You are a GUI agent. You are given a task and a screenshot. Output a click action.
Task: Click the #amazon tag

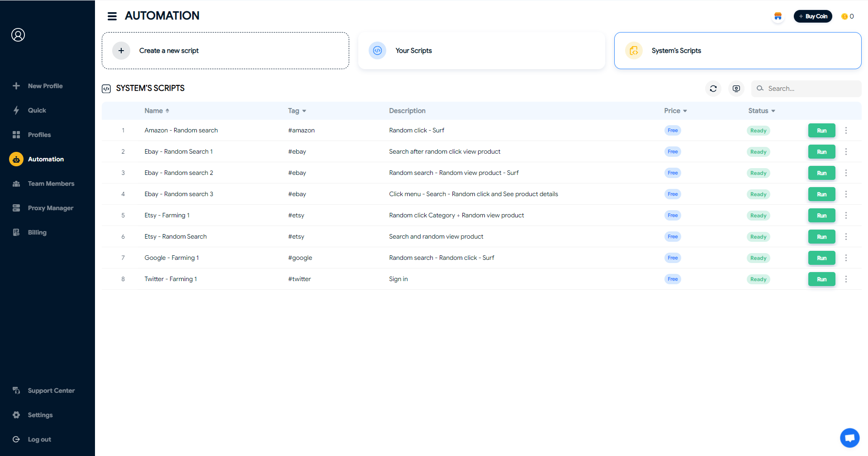click(301, 130)
